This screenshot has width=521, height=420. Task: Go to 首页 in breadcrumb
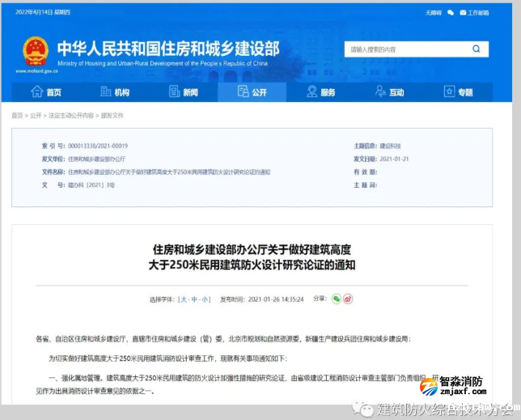coord(17,116)
